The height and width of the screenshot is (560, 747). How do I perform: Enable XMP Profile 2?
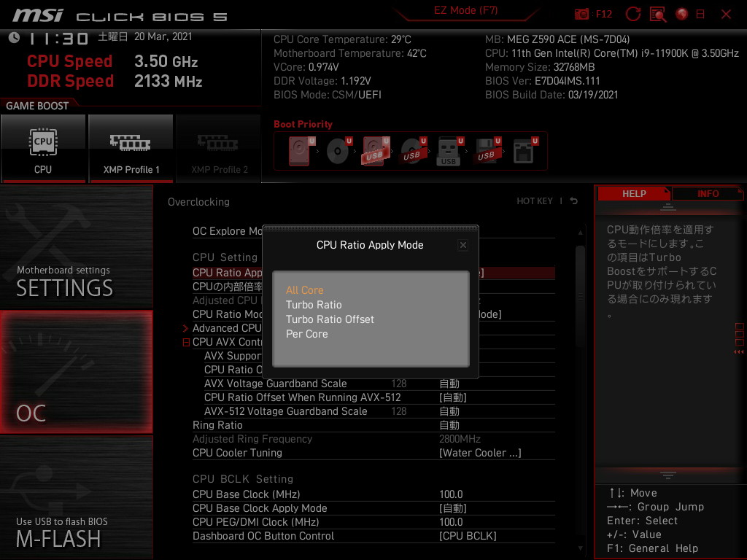point(219,148)
